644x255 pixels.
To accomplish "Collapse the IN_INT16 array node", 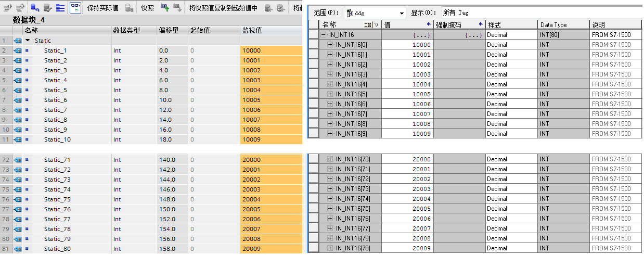I will pyautogui.click(x=324, y=35).
